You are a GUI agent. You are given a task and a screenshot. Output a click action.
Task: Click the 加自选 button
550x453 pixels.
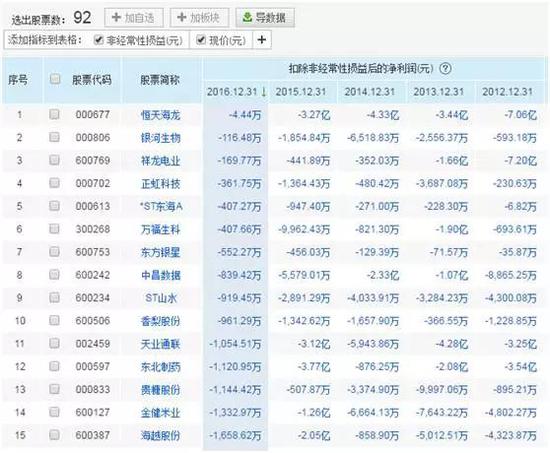point(134,17)
